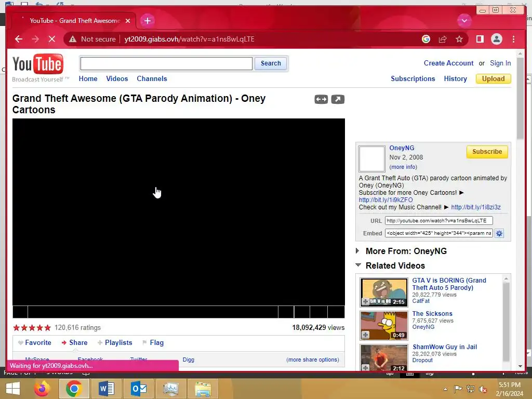Click the Favorite tab
This screenshot has width=532, height=399.
(35, 343)
